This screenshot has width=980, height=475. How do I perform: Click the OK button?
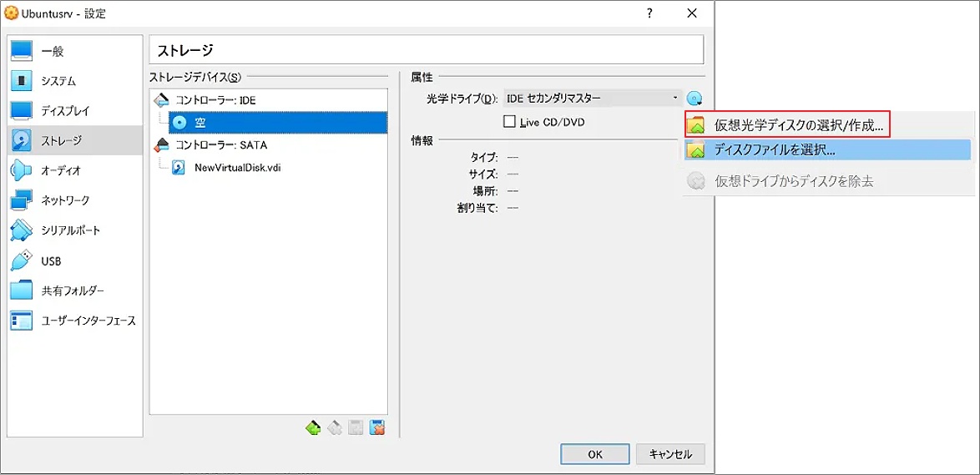[594, 454]
